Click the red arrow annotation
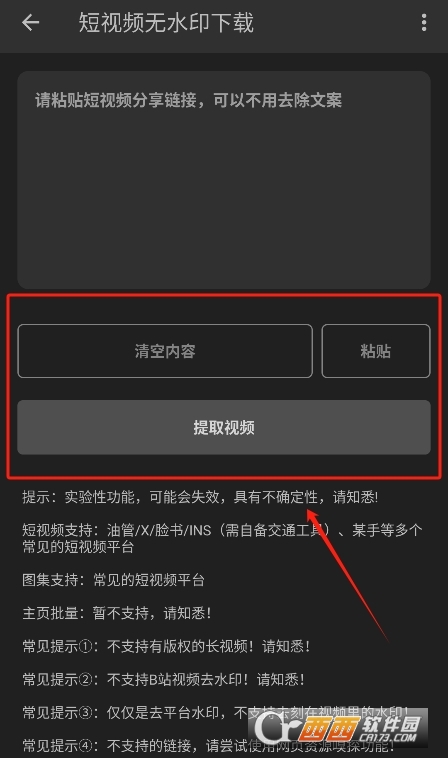Screen dimensions: 448x758 point(347,574)
